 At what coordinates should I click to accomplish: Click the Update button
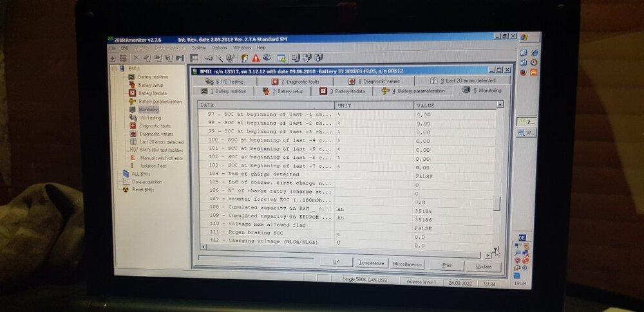click(x=484, y=266)
